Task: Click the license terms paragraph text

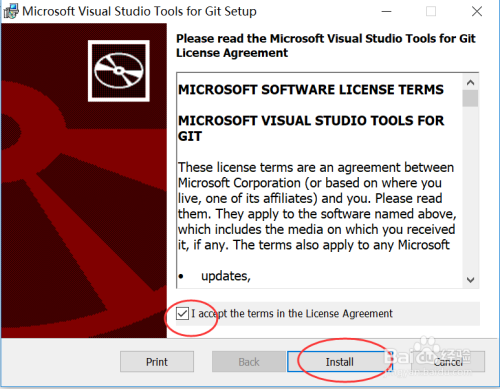Action: point(317,206)
